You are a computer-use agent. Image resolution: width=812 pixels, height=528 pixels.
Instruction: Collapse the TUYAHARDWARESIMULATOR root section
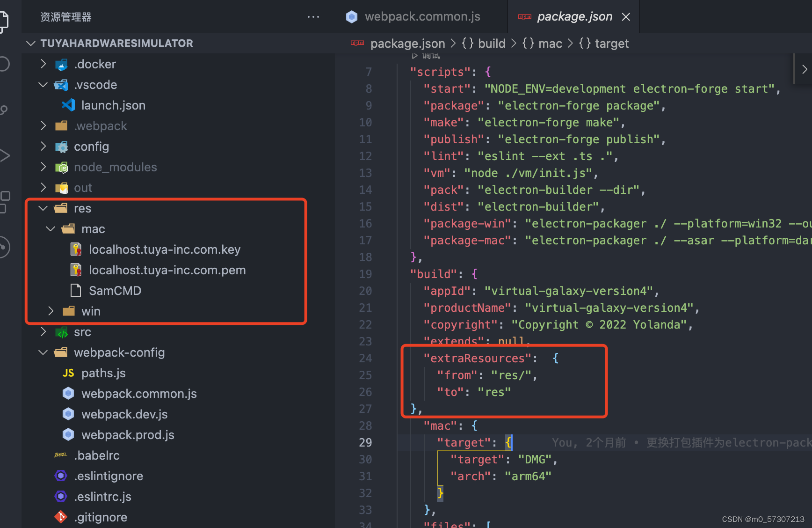(x=31, y=43)
